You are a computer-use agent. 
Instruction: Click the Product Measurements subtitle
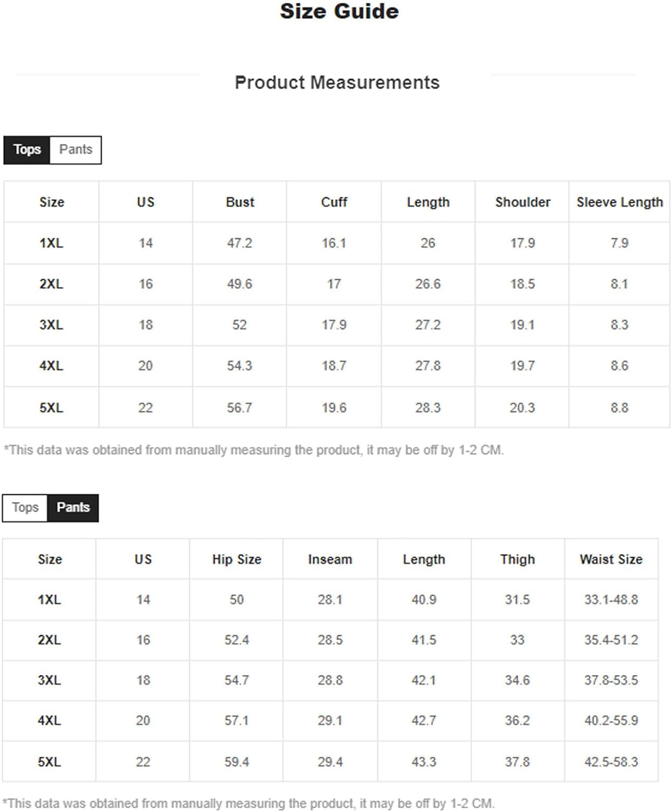tap(337, 82)
